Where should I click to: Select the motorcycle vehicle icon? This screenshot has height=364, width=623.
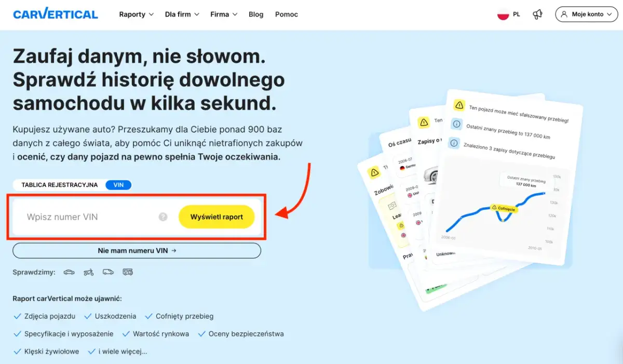[88, 272]
